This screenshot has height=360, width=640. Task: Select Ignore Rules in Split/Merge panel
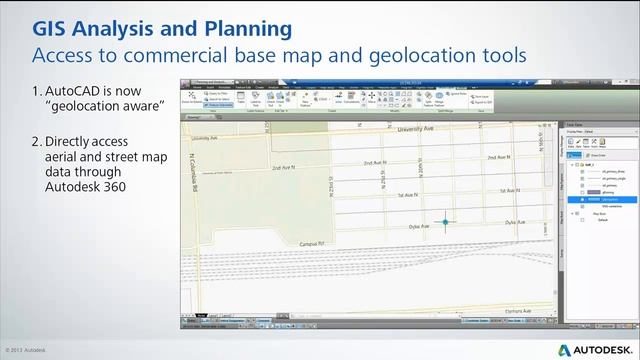[x=456, y=94]
